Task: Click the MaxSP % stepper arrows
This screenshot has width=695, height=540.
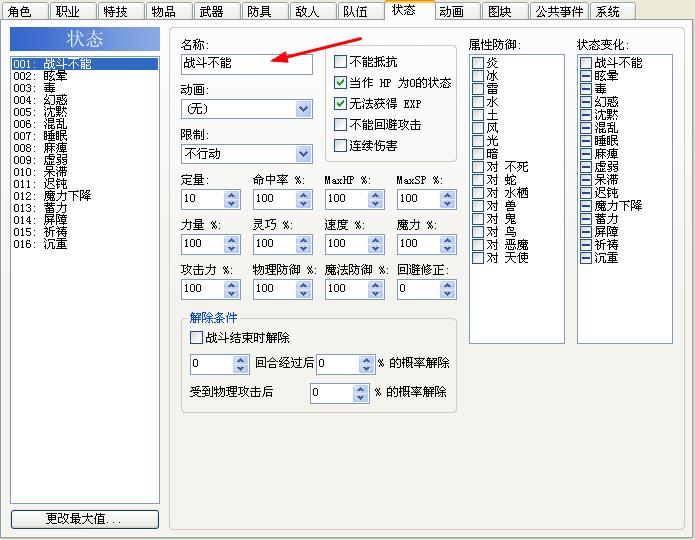Action: click(448, 199)
